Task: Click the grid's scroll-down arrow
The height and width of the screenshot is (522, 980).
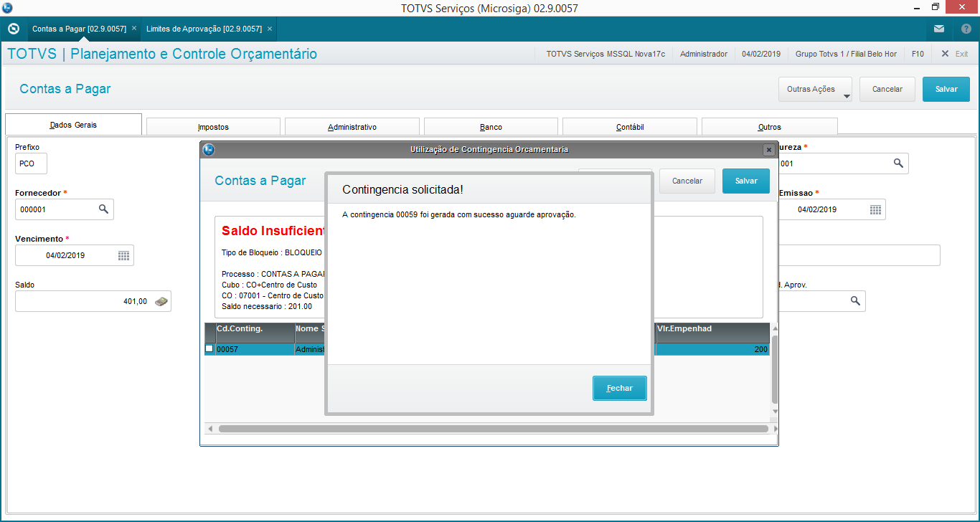Action: click(774, 412)
